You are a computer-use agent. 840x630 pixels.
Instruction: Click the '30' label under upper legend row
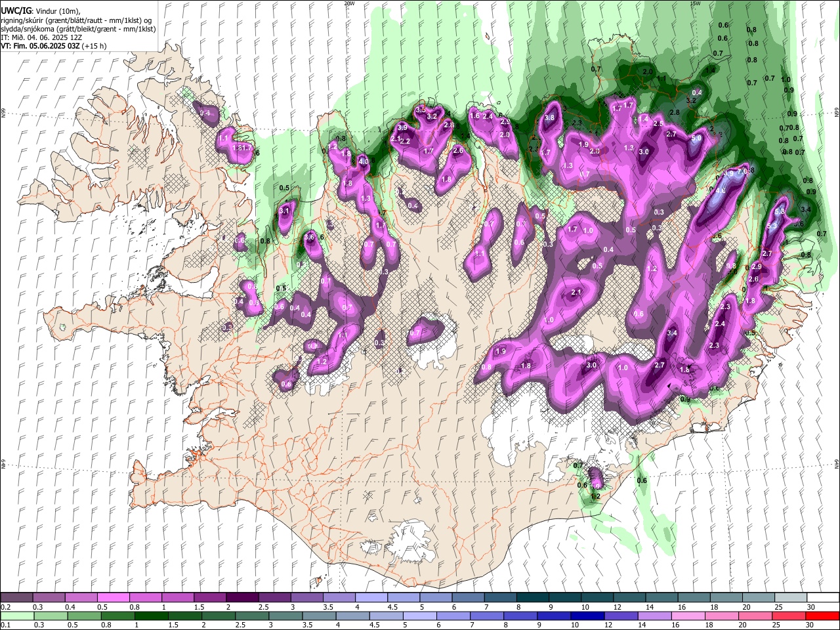(811, 607)
